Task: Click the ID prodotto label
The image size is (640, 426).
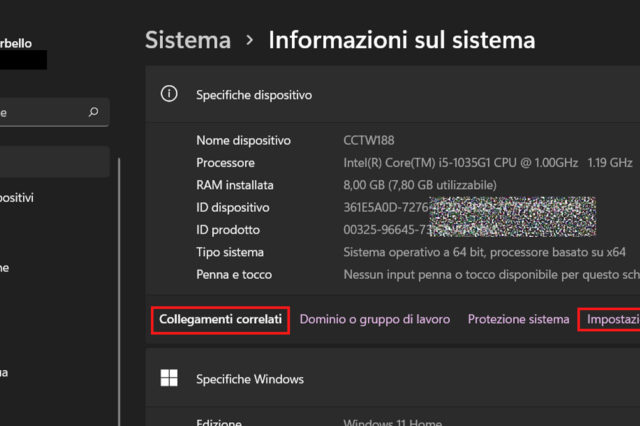Action: coord(228,230)
